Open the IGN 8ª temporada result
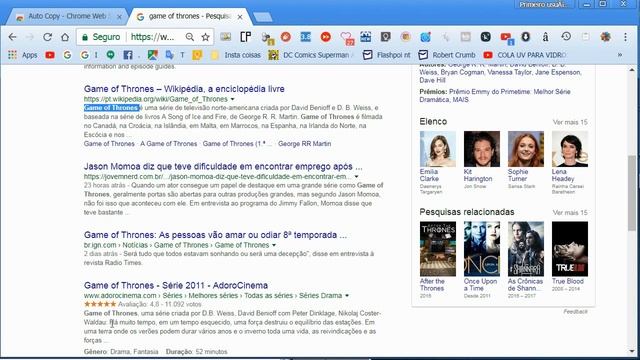The image size is (640, 360). tap(215, 235)
